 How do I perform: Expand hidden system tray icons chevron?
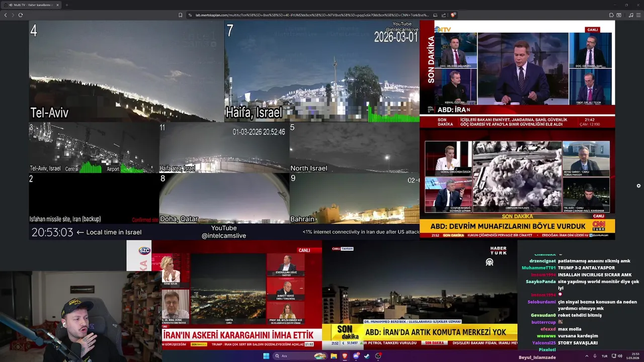pos(587,356)
